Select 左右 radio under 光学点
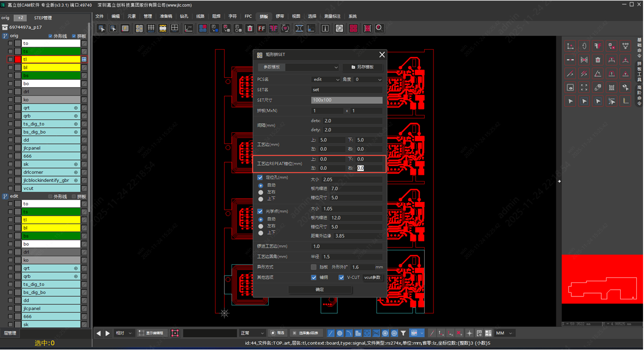Viewport: 644px width, 351px height. [x=261, y=226]
